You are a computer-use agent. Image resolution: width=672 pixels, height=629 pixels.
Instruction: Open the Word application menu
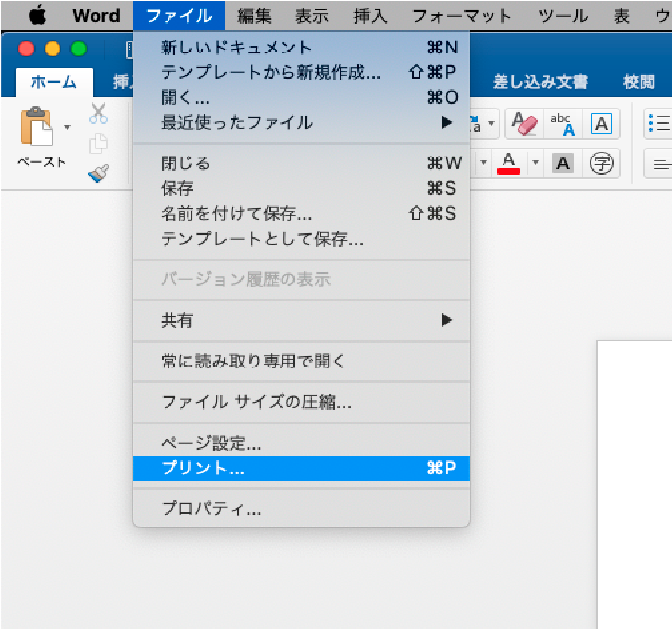(96, 16)
